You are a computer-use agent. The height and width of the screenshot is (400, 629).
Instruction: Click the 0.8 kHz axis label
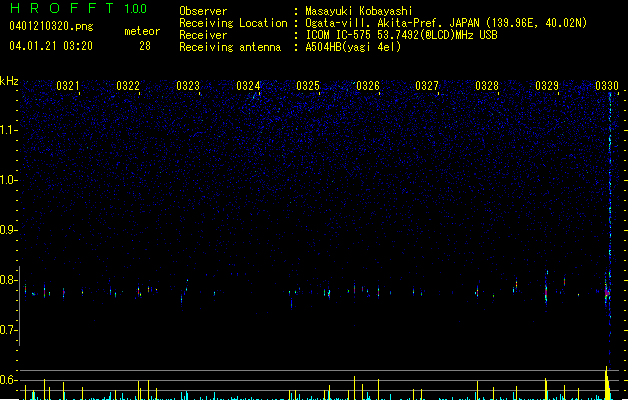(x=8, y=280)
